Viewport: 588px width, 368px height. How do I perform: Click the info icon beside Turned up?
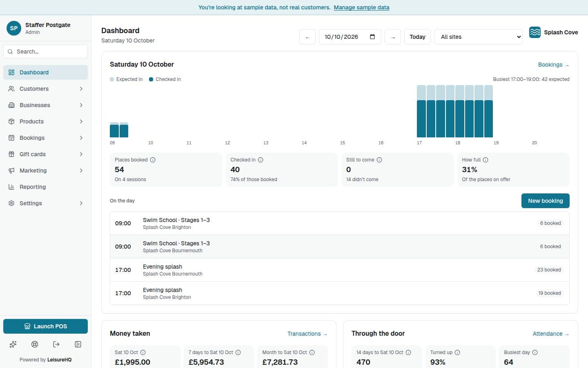(x=457, y=352)
